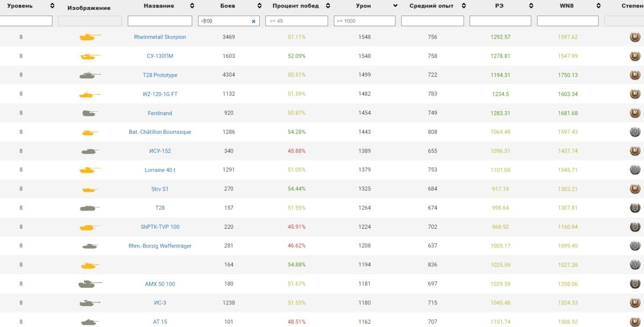Image resolution: width=644 pixels, height=327 pixels.
Task: Sort by Уровень column arrows
Action: [52, 6]
